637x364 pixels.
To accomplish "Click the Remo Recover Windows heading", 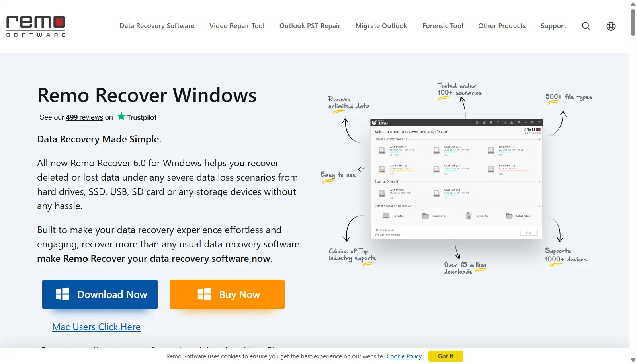I will click(x=147, y=95).
